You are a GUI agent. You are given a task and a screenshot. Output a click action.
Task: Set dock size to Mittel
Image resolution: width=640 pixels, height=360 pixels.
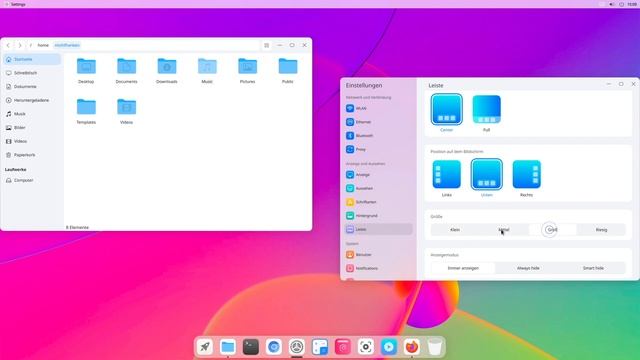[x=504, y=230]
